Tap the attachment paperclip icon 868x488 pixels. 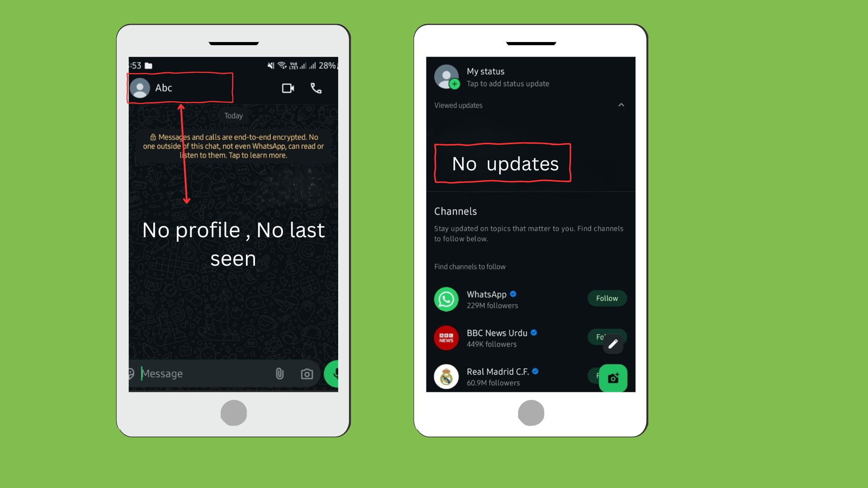[x=279, y=373]
